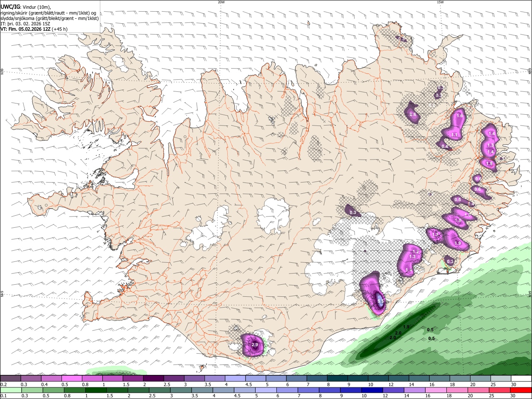
Task: Select the 8 dark teal swatch in the upper scale
Action: 337,379
